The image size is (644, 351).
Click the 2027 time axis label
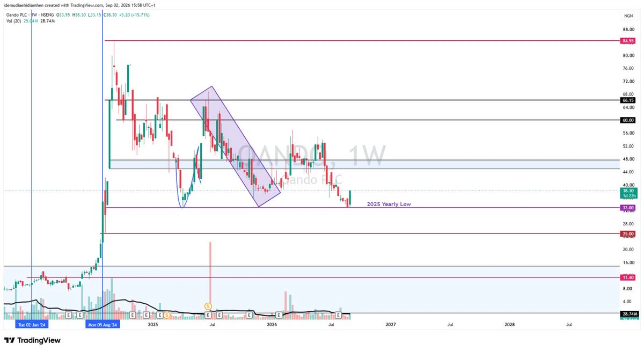391,325
